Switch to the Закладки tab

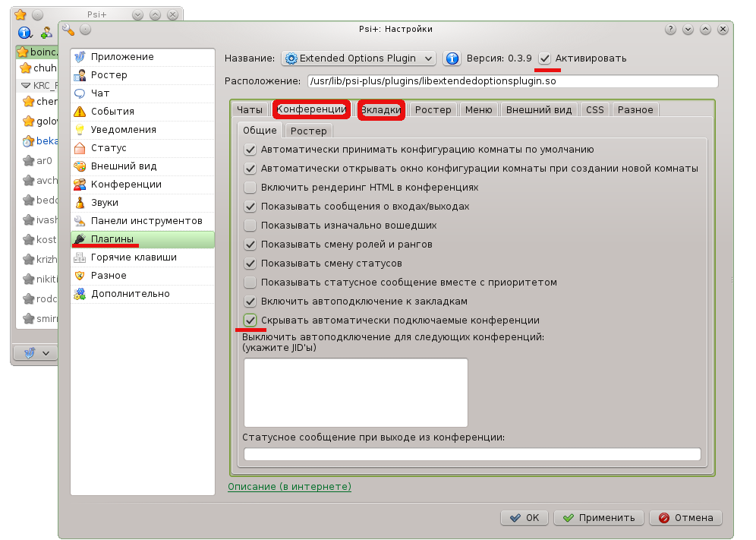(381, 109)
